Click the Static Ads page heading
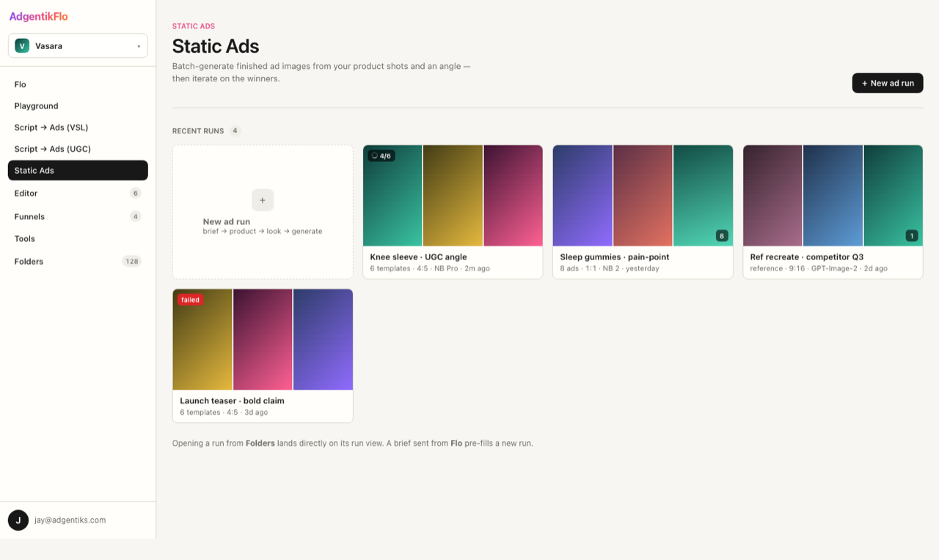939x560 pixels. click(x=216, y=46)
